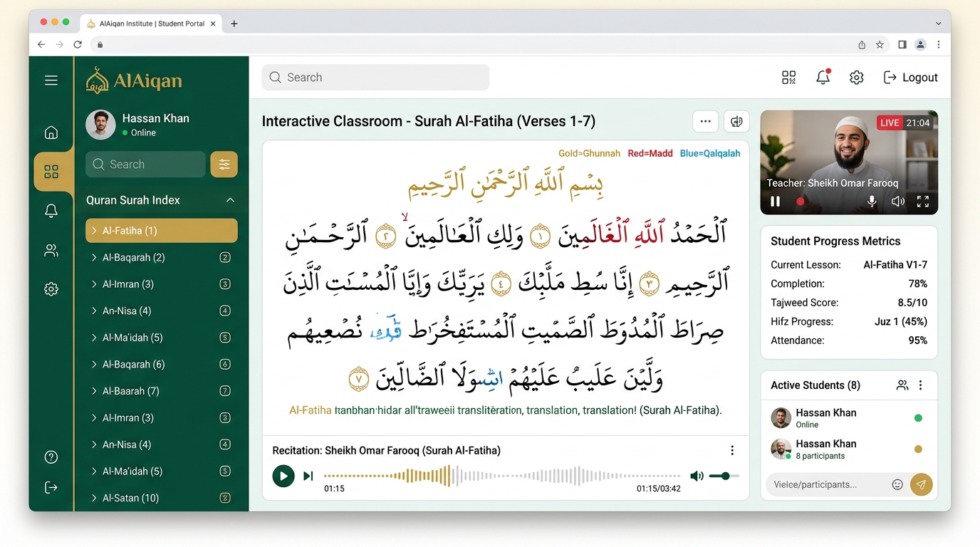Screen dimensions: 980x547
Task: Mute the live video speaker
Action: tap(897, 202)
